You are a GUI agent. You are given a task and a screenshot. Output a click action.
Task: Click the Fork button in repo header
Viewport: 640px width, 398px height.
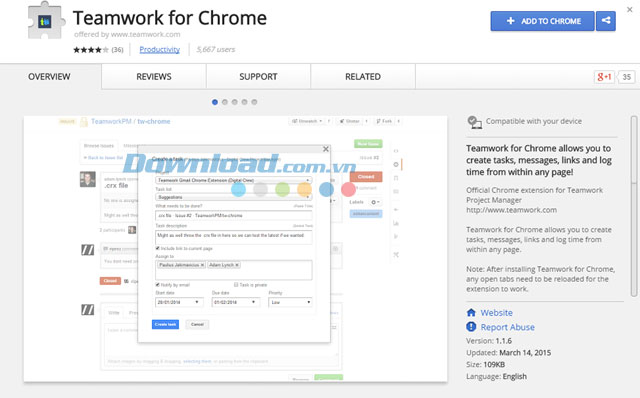click(x=384, y=121)
